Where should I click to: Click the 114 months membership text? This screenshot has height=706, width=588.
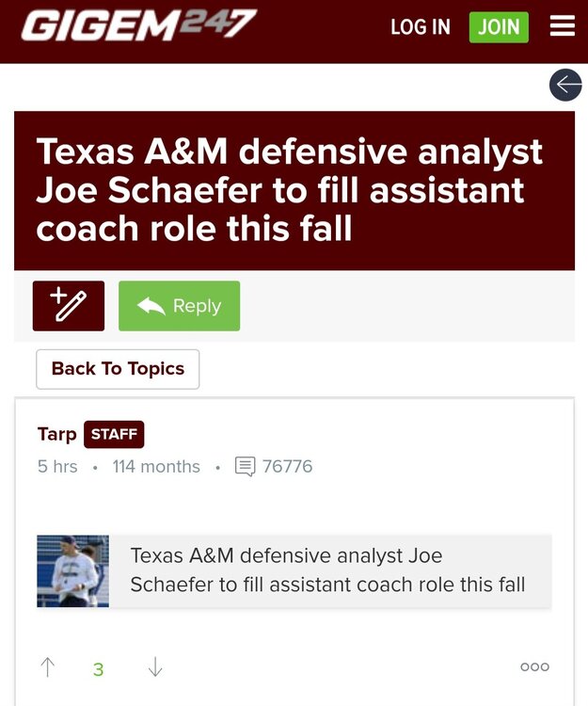point(156,466)
